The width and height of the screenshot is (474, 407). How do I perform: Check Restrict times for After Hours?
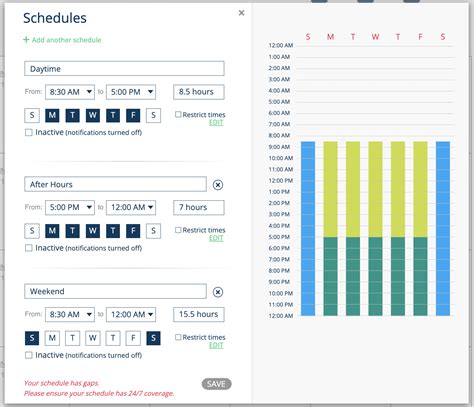tap(178, 230)
